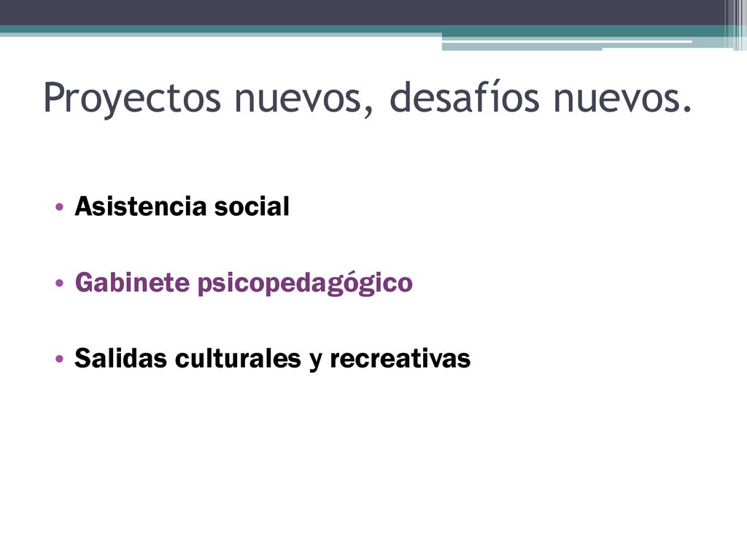Click the purple 'Gabinete psicopedagógico' text
The width and height of the screenshot is (747, 560).
[244, 283]
